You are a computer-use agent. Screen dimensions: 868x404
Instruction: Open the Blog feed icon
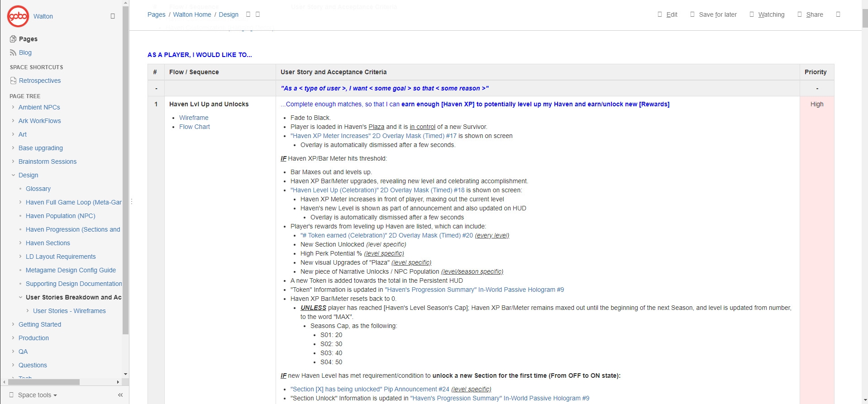click(x=13, y=52)
